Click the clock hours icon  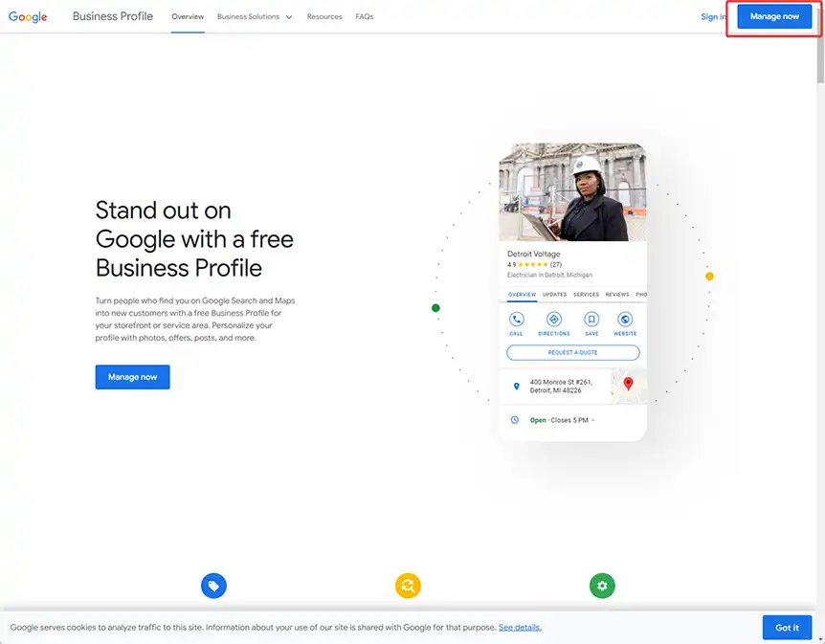pyautogui.click(x=515, y=420)
